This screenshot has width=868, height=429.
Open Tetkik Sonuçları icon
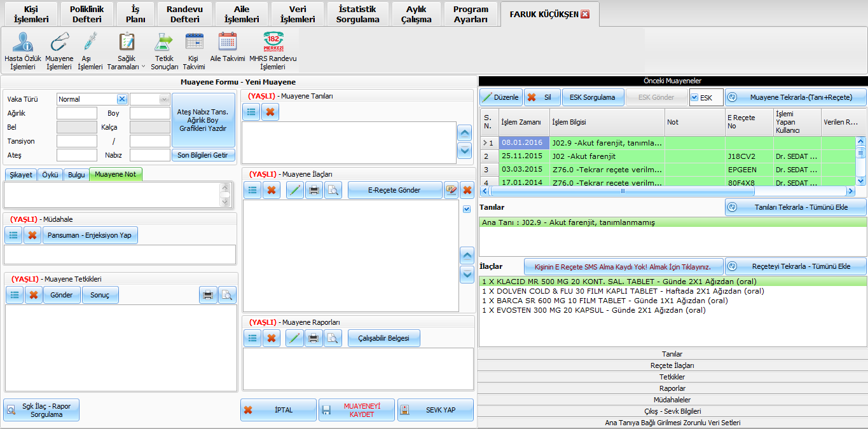pos(164,43)
